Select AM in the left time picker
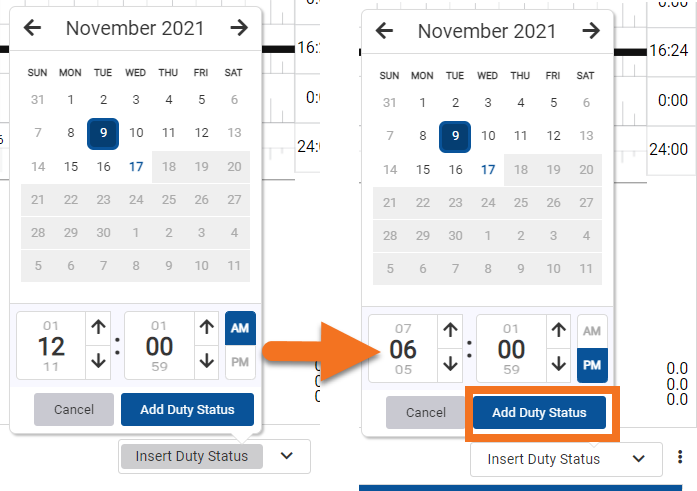This screenshot has width=697, height=491. 241,327
